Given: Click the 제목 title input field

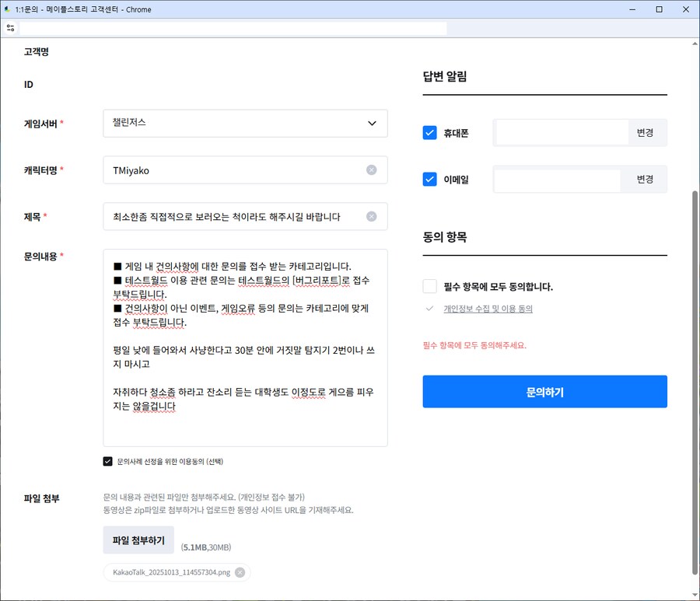Looking at the screenshot, I should click(x=233, y=216).
